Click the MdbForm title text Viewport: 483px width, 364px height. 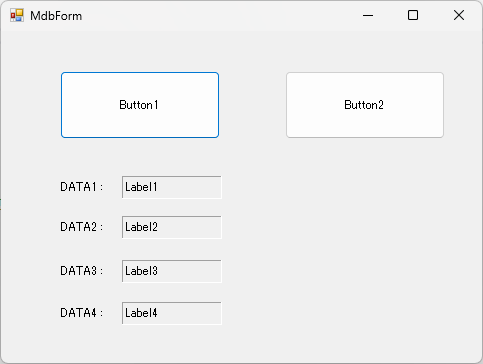(x=56, y=16)
